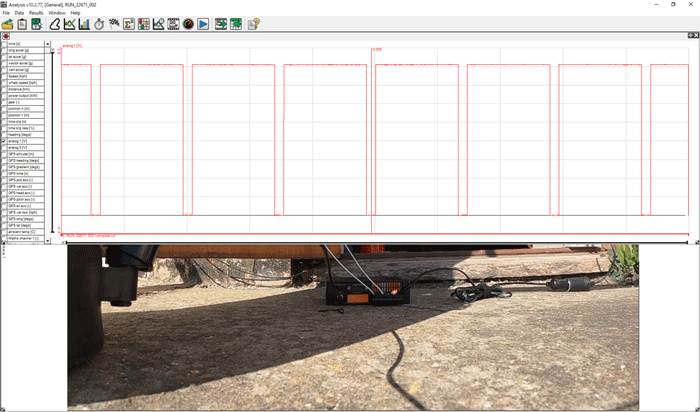Image resolution: width=700 pixels, height=412 pixels.
Task: Open the track map toolbar icon
Action: (54, 24)
